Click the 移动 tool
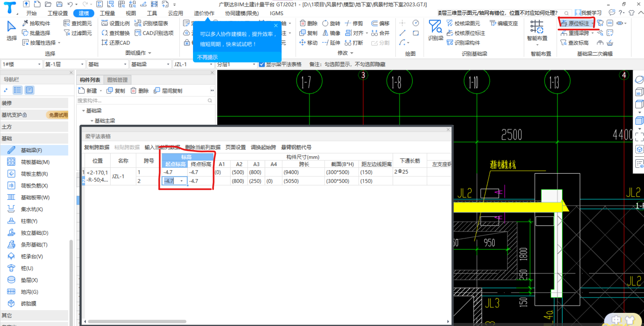Image resolution: width=644 pixels, height=326 pixels. (x=309, y=43)
